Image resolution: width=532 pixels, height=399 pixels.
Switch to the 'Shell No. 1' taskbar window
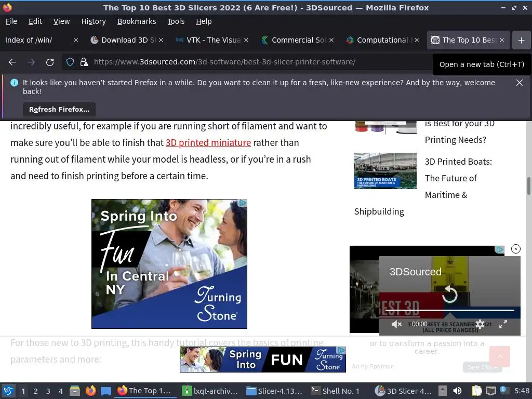point(336,391)
